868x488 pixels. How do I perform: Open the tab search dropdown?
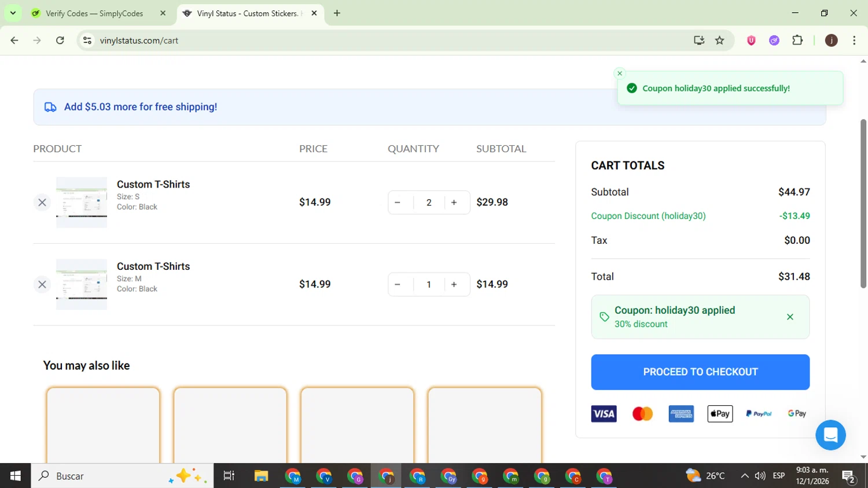click(x=13, y=13)
